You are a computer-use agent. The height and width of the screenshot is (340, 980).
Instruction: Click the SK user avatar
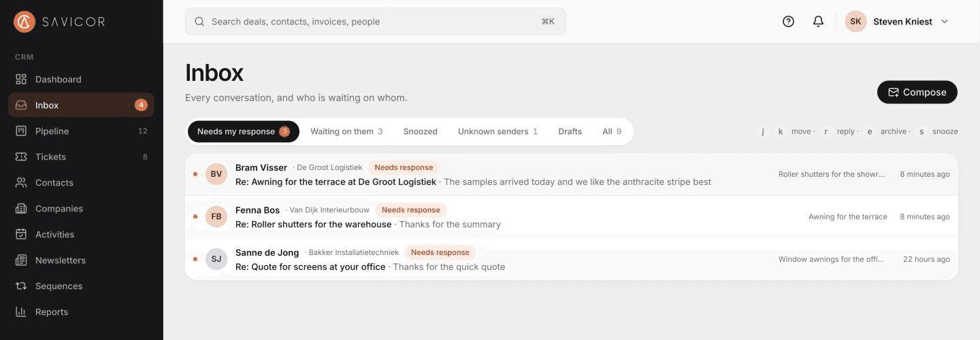(x=855, y=22)
